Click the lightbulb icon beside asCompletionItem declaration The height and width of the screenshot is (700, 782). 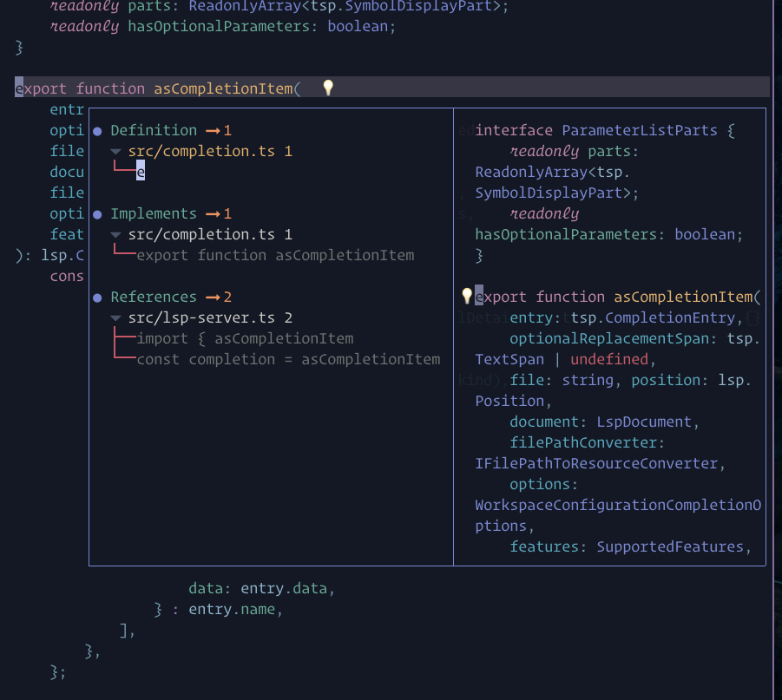[x=327, y=87]
